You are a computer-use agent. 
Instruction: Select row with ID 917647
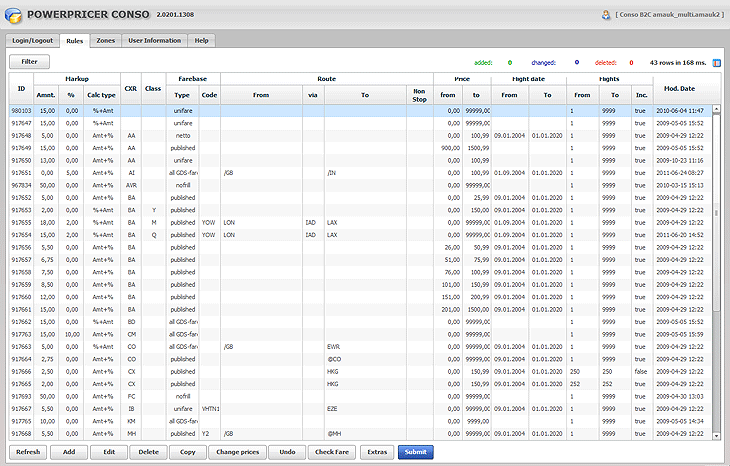click(x=361, y=123)
